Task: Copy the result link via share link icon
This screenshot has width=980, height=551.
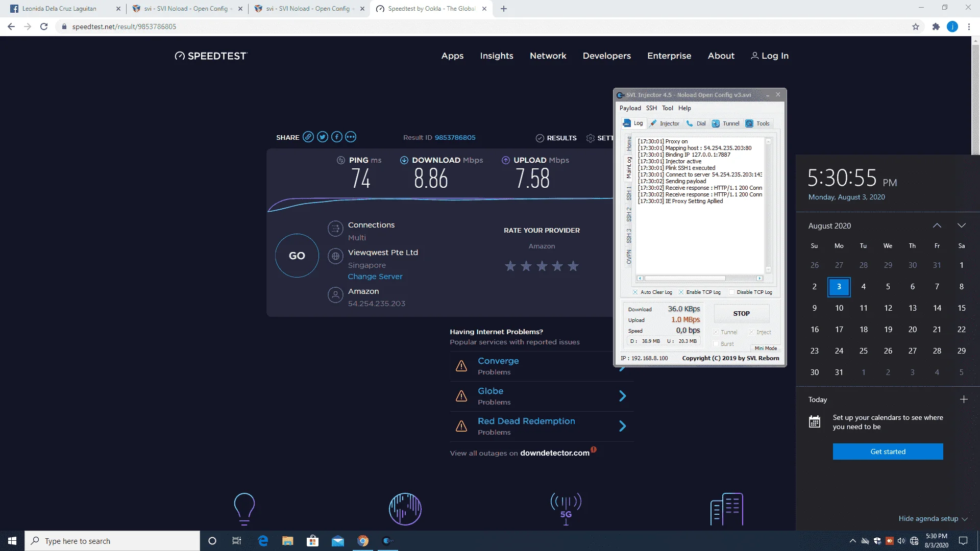Action: pyautogui.click(x=308, y=137)
